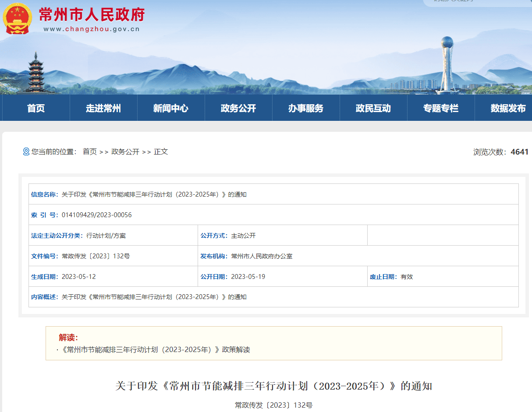This screenshot has height=412, width=532.
Task: Click the www.changzhou.gov.cn address text
Action: pyautogui.click(x=92, y=29)
